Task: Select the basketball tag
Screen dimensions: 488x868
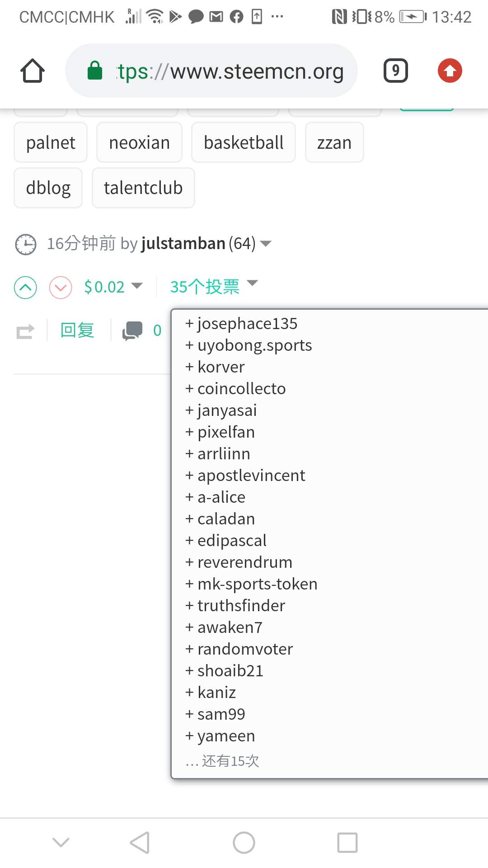Action: (243, 142)
